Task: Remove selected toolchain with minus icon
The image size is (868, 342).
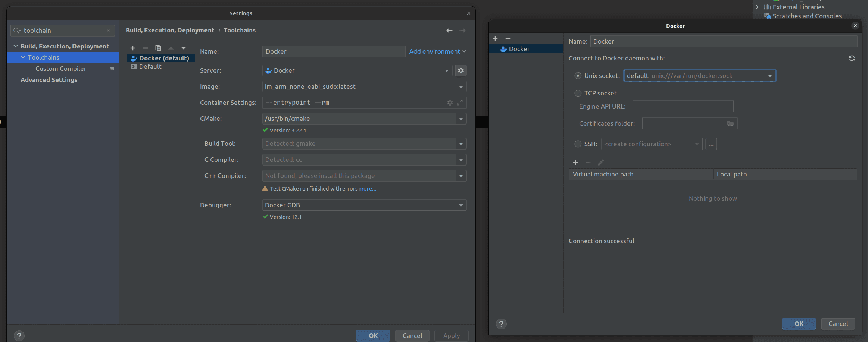Action: (146, 48)
